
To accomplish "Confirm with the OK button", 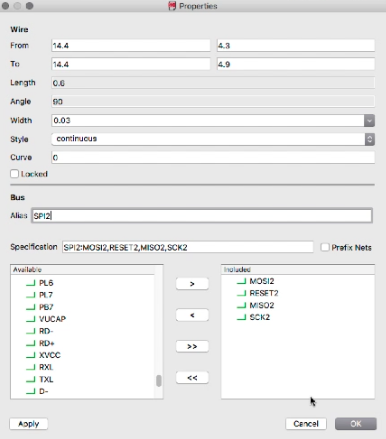I will coord(356,424).
